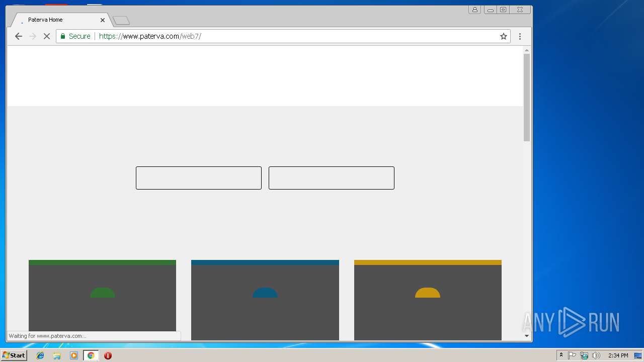The width and height of the screenshot is (644, 362).
Task: Launch Internet Explorer from the taskbar
Action: pos(40,355)
